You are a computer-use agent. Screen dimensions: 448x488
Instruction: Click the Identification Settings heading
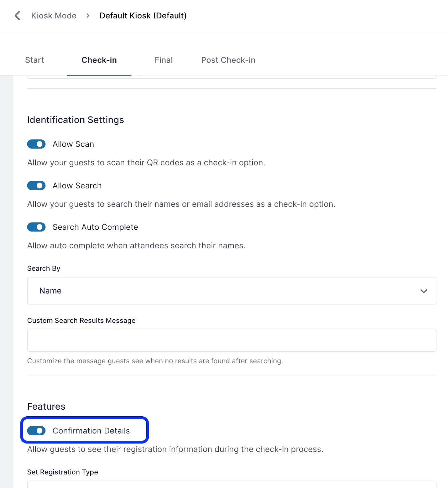coord(75,120)
